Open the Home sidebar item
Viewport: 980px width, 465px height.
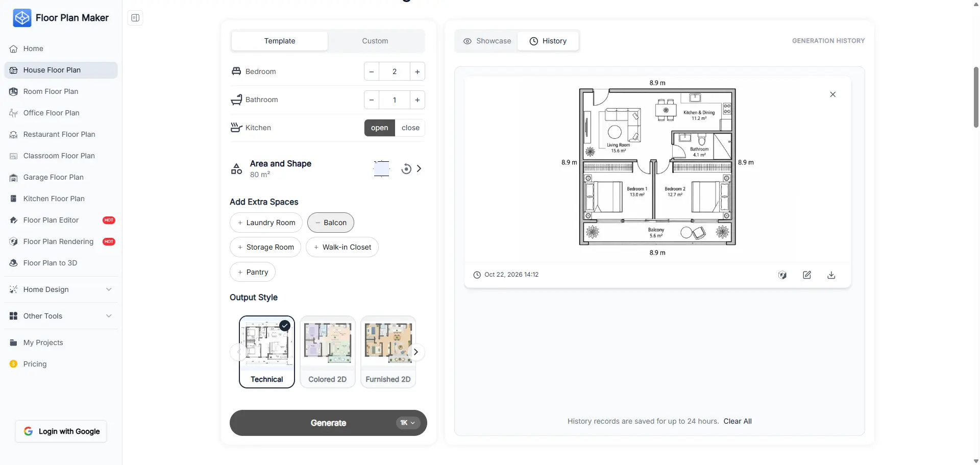pyautogui.click(x=61, y=48)
